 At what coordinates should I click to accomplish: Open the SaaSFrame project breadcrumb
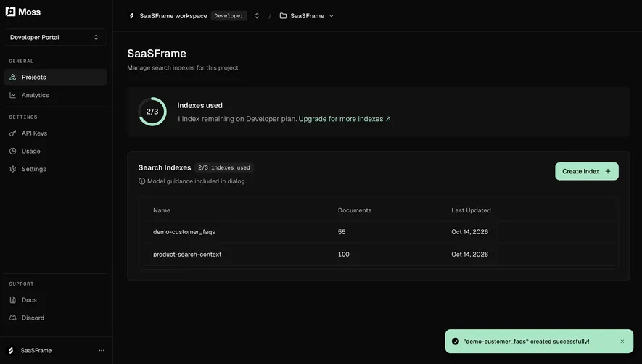(x=307, y=16)
